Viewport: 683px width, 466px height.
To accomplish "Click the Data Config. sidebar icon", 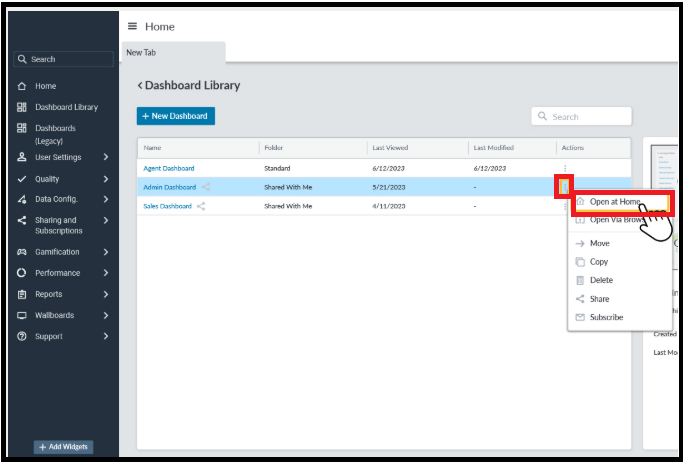I will 22,199.
